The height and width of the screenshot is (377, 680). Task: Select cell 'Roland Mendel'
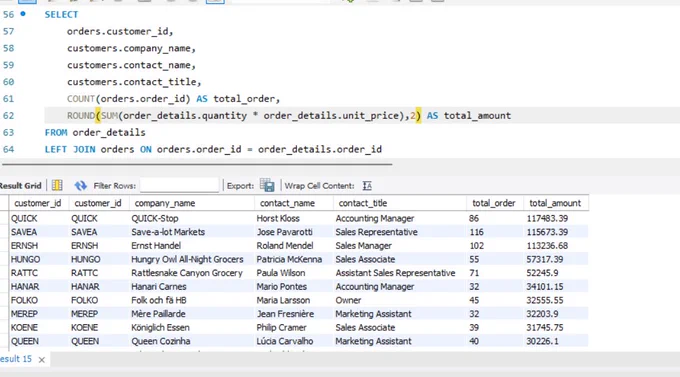[284, 246]
